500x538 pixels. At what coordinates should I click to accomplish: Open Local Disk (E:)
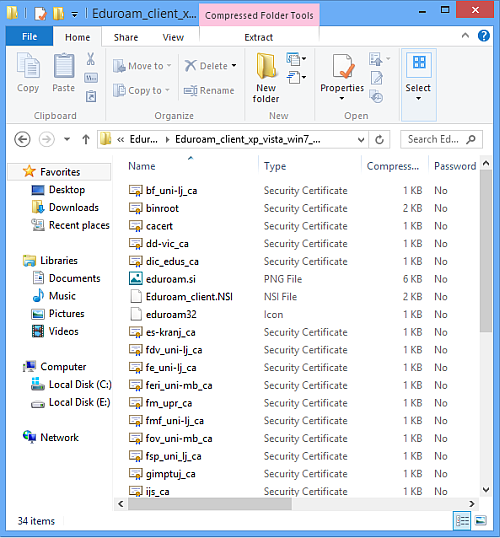pos(71,402)
